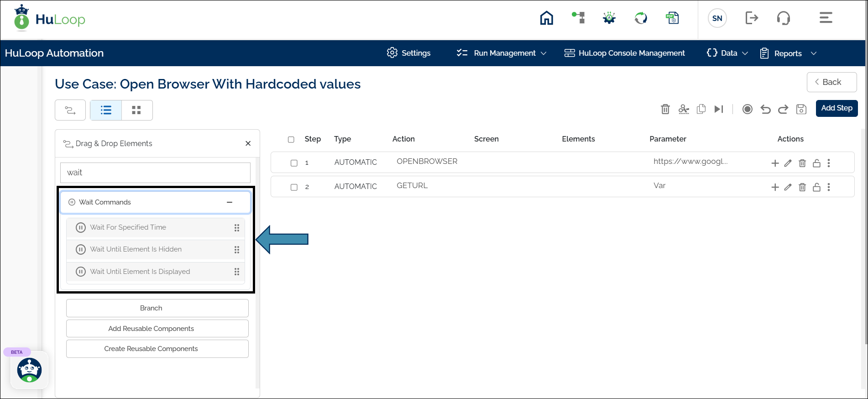
Task: Open Settings in the navigation bar
Action: tap(409, 53)
